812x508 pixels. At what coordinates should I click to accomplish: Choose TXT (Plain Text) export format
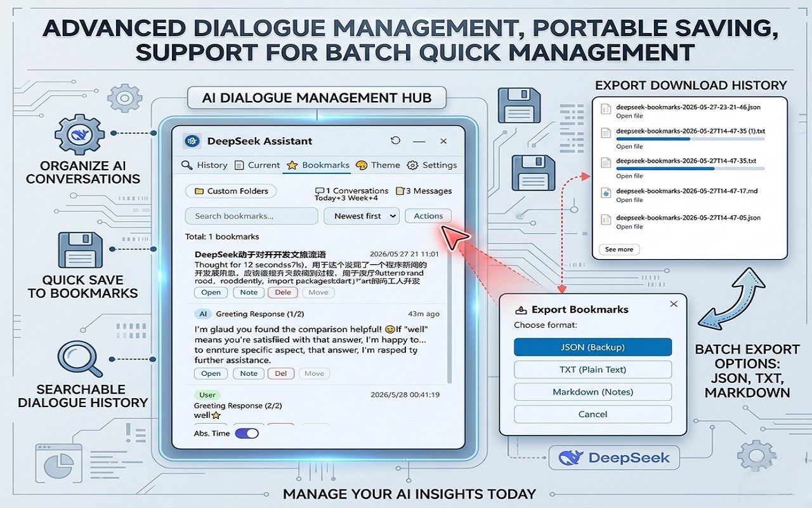(593, 370)
